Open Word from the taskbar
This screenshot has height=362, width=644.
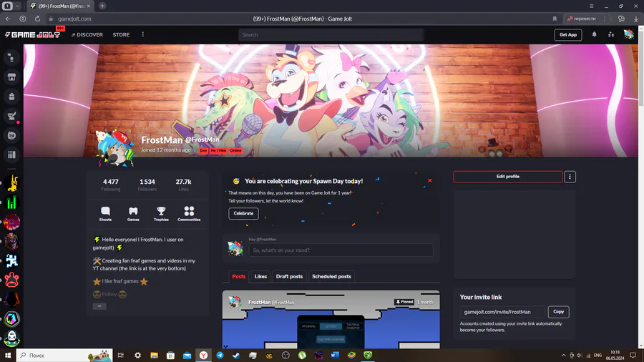tap(335, 356)
